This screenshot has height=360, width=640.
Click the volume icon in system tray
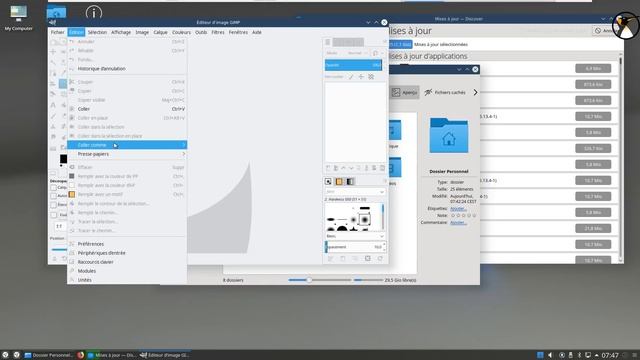[550, 355]
